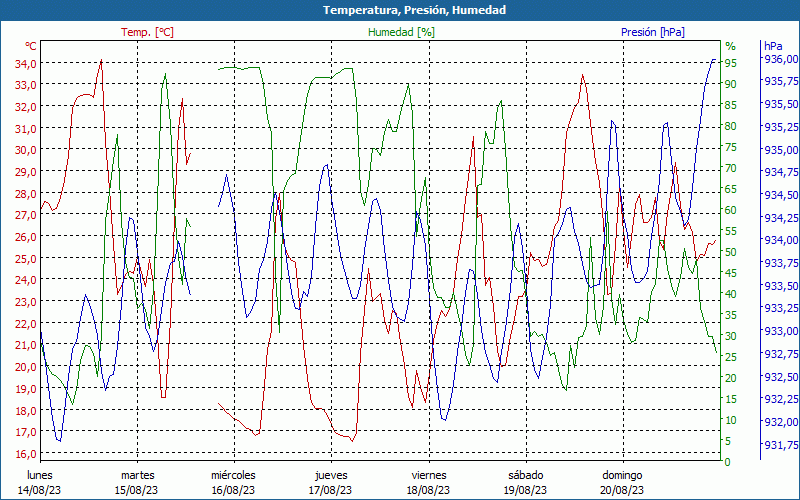This screenshot has width=800, height=500.
Task: Click the '935,50' pressure axis value
Action: 781,104
